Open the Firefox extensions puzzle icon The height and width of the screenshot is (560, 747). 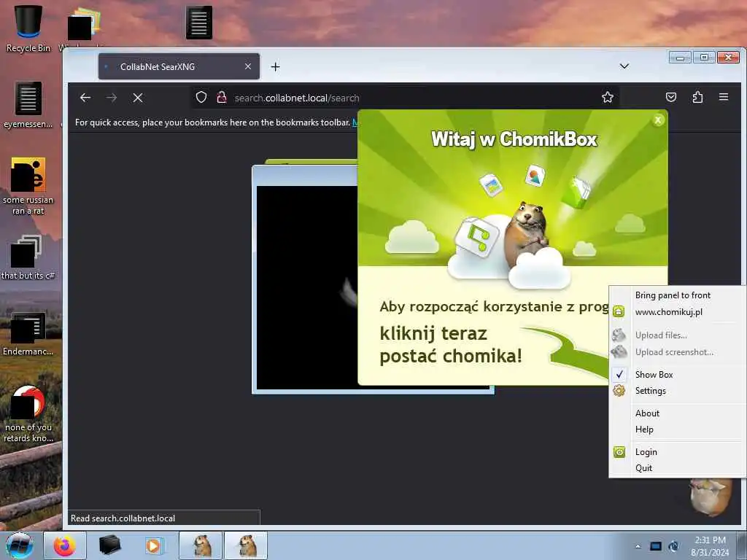pos(697,97)
